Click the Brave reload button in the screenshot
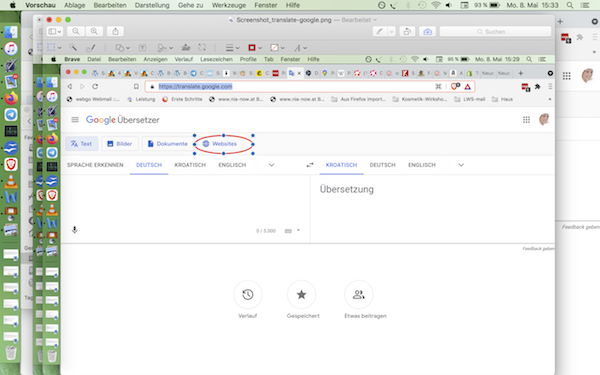Screen dimensions: 600x375 [95, 86]
